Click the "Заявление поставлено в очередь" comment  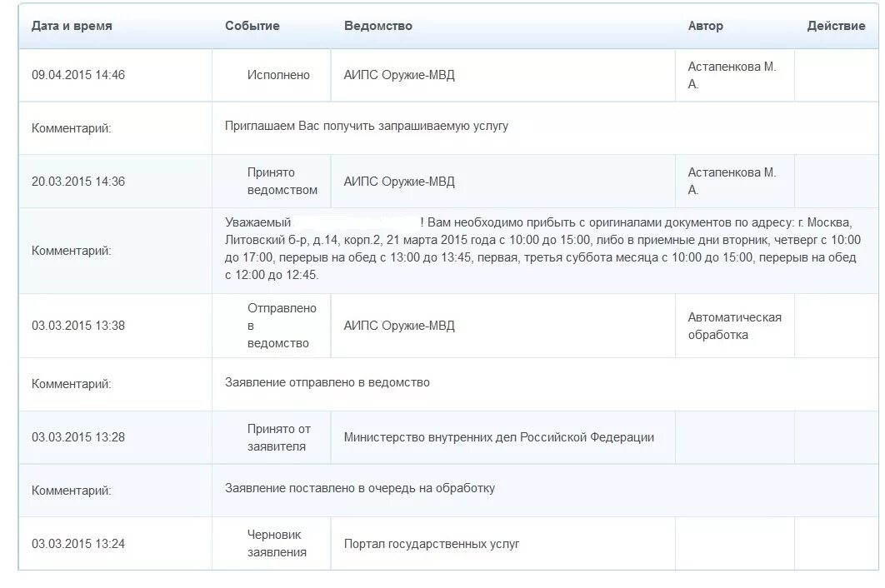click(360, 489)
